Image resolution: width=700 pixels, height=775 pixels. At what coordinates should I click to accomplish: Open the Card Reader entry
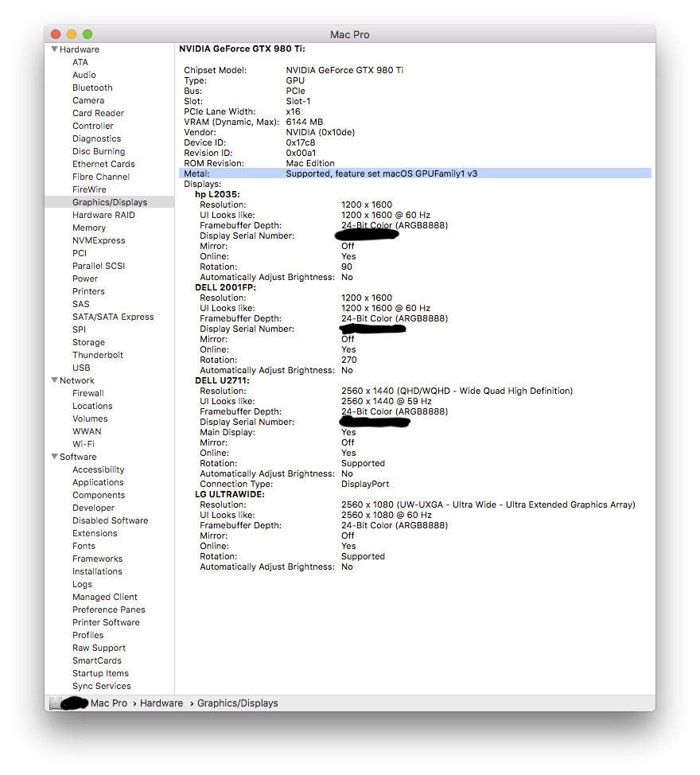click(x=98, y=113)
